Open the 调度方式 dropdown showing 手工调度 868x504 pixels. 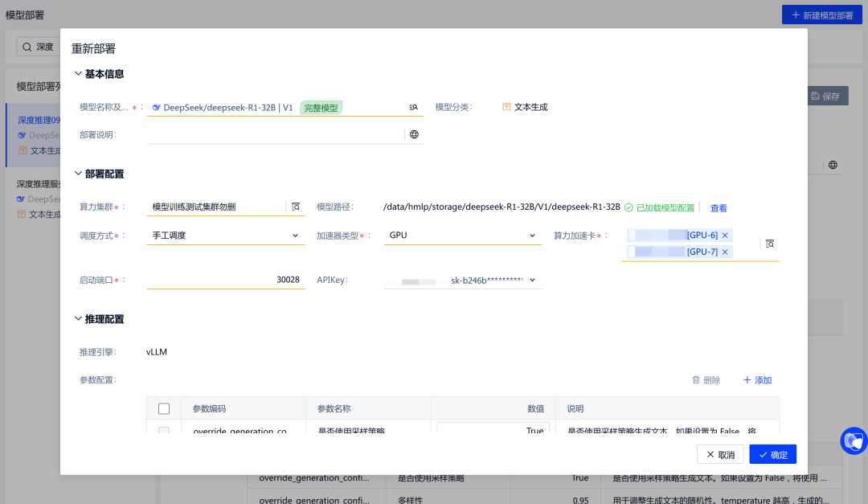coord(226,236)
